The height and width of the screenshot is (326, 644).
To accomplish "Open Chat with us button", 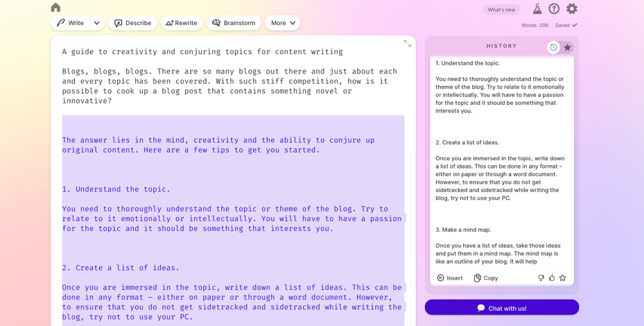I will (502, 307).
